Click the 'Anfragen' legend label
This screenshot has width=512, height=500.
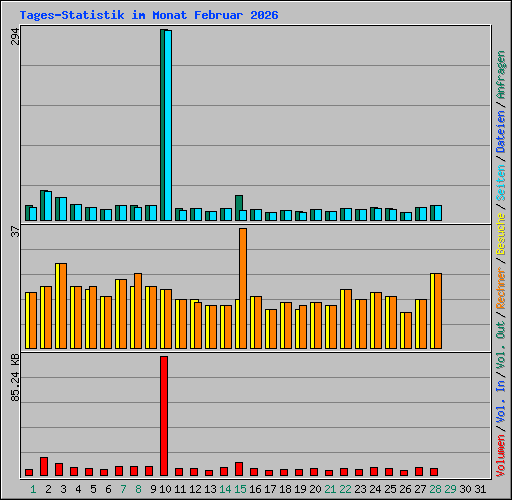pyautogui.click(x=501, y=75)
